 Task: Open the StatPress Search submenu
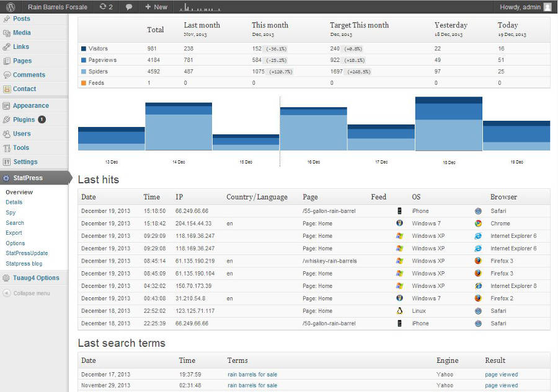15,223
